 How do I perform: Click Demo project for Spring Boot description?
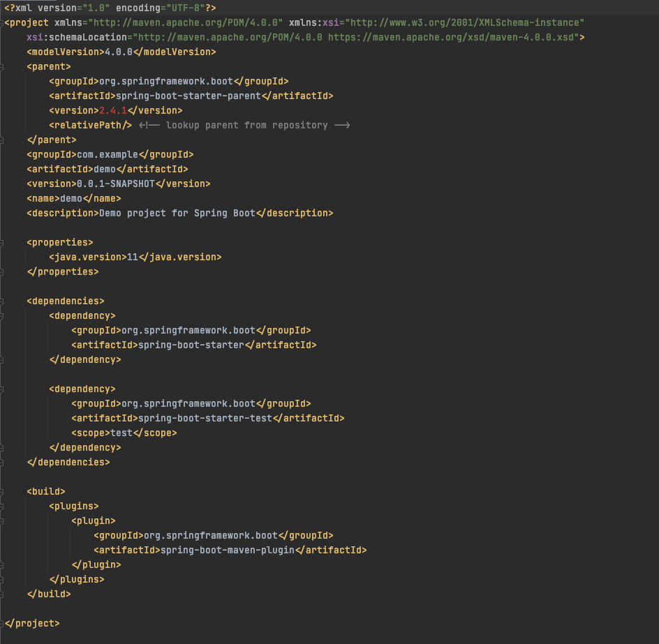pyautogui.click(x=177, y=214)
